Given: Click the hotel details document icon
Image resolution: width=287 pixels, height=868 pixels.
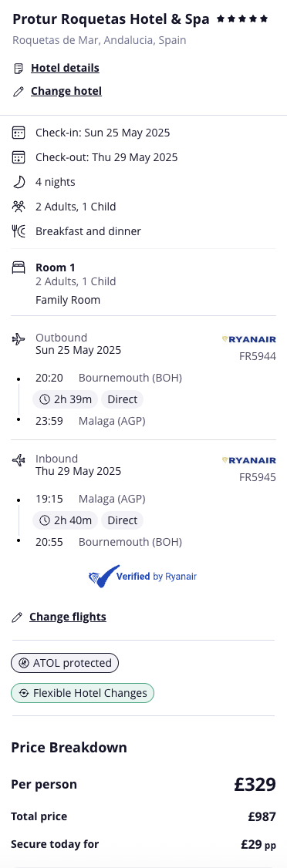Looking at the screenshot, I should pos(19,69).
